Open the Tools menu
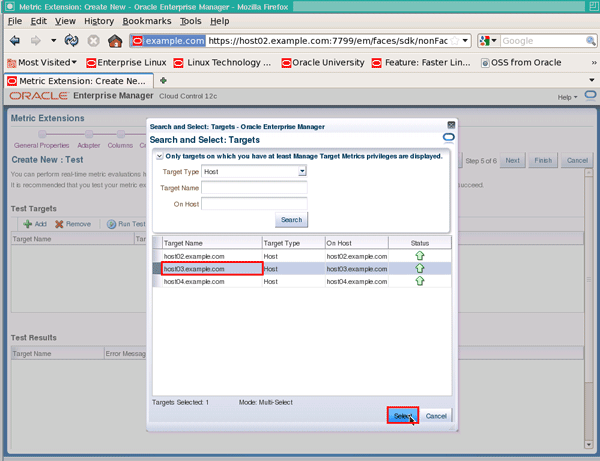The image size is (600, 461). (191, 21)
